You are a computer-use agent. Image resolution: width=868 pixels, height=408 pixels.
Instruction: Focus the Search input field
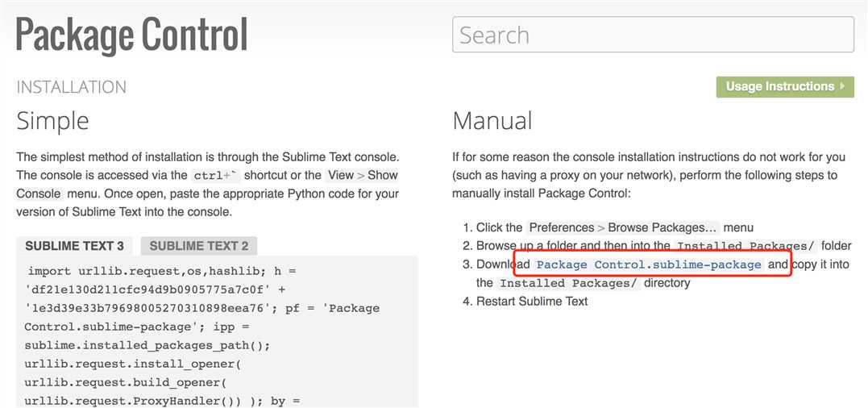pyautogui.click(x=653, y=35)
